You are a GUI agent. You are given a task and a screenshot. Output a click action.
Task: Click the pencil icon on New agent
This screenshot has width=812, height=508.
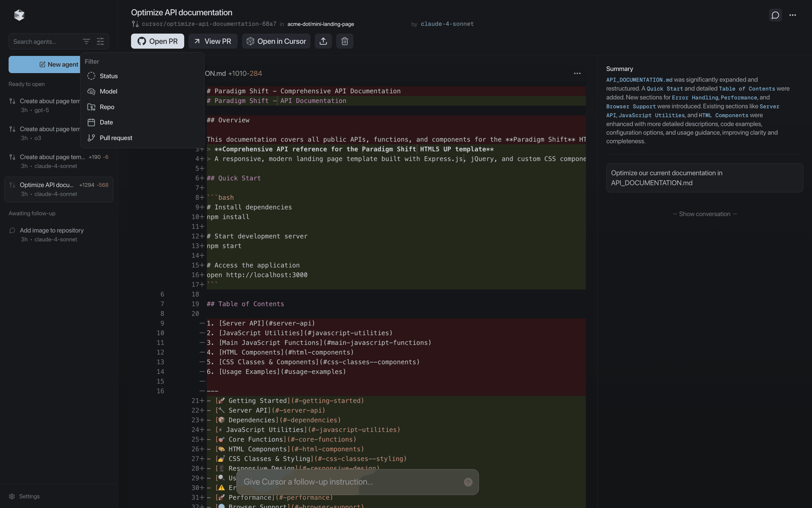pyautogui.click(x=42, y=64)
